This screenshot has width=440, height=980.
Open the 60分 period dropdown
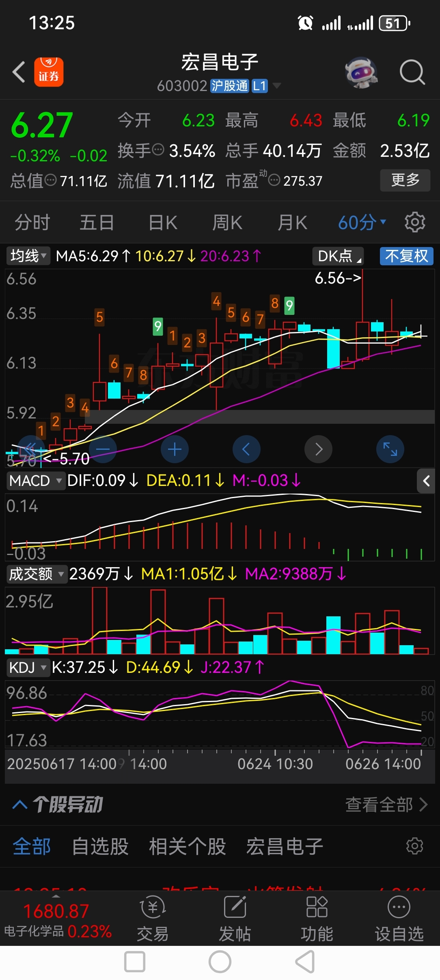(x=362, y=222)
